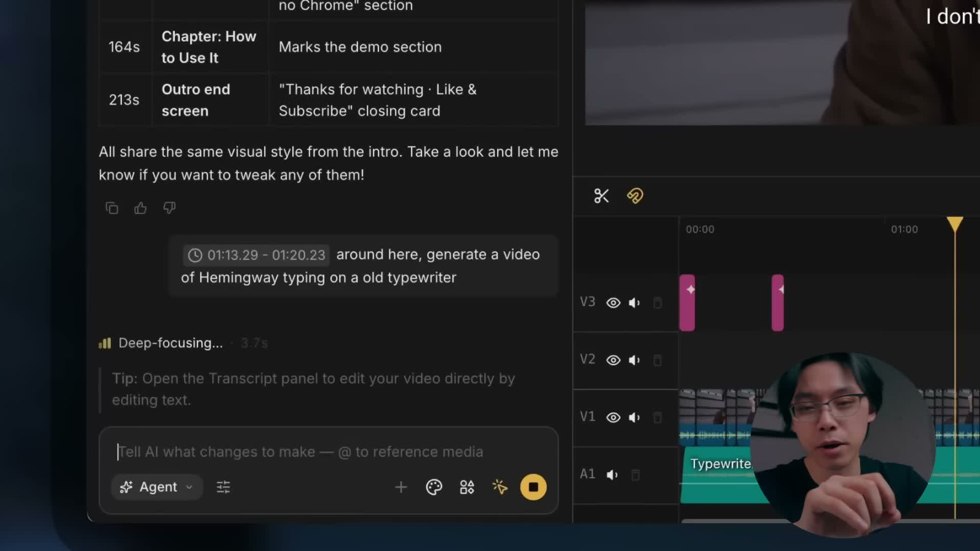Viewport: 980px width, 551px height.
Task: Mute the A1 audio track
Action: tap(612, 475)
